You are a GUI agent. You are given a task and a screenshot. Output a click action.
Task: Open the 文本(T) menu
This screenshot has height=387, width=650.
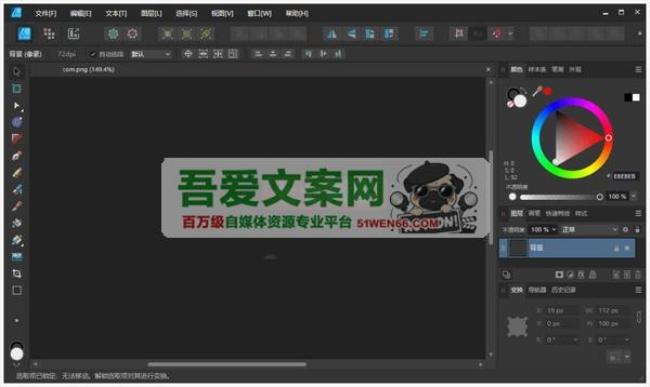[x=116, y=13]
